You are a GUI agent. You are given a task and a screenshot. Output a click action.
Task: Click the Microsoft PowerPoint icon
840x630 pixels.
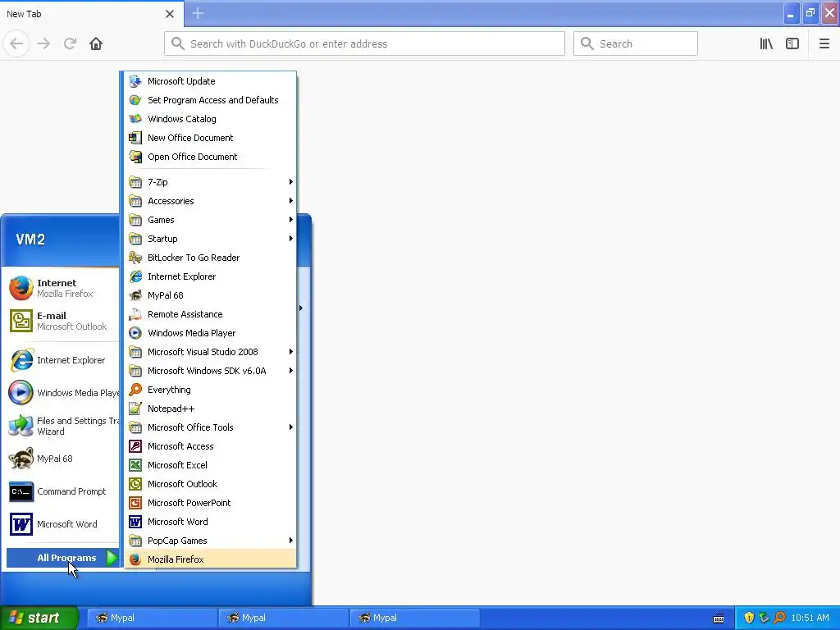tap(135, 503)
